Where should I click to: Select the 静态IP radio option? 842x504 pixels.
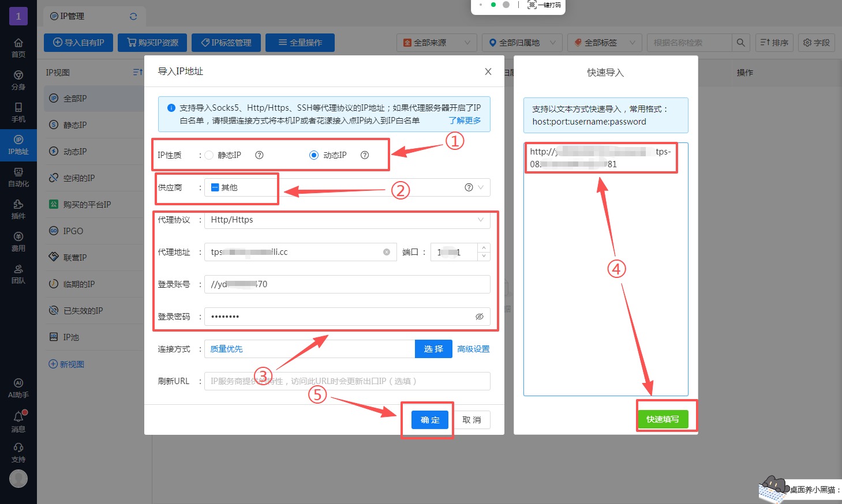pyautogui.click(x=209, y=154)
